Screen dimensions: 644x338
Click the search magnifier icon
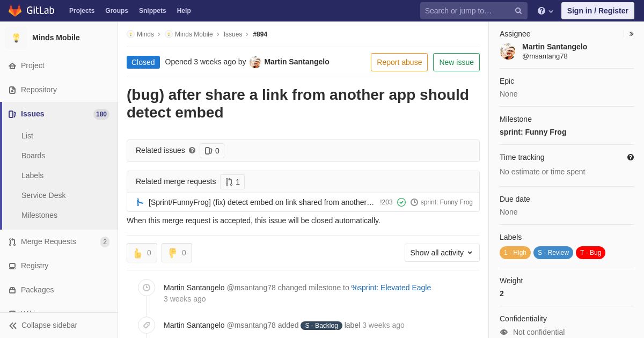(518, 11)
